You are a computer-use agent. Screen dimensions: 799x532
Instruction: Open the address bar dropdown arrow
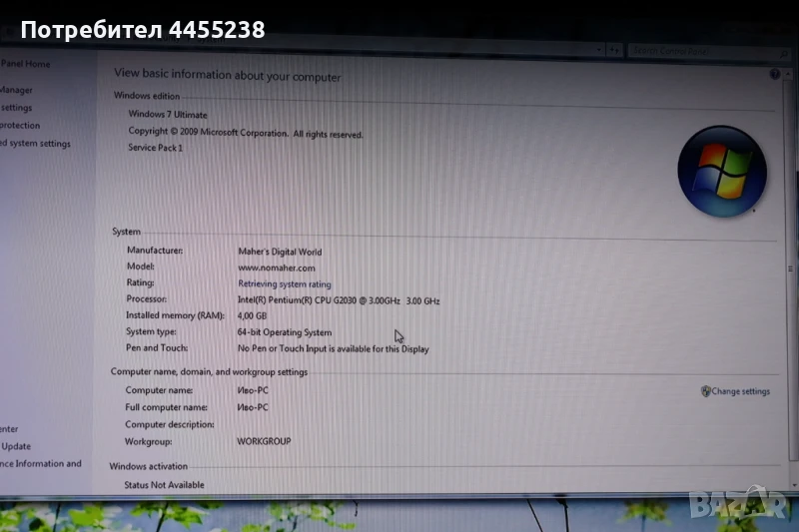coord(598,50)
